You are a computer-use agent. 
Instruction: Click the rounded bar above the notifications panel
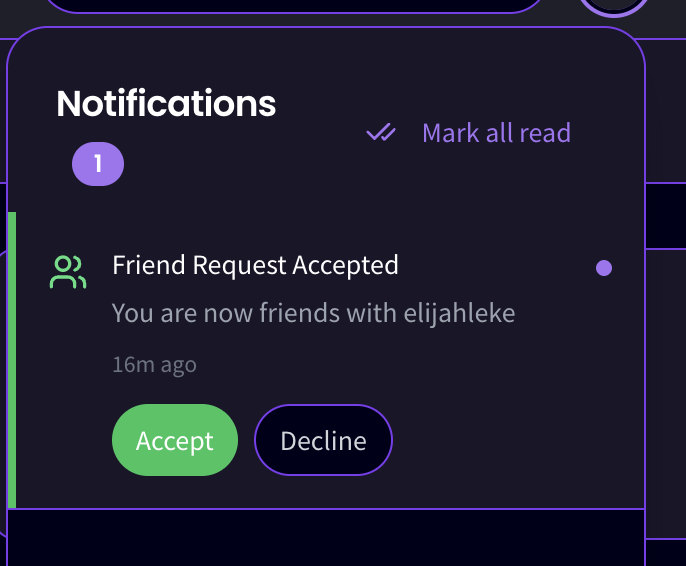(294, 5)
